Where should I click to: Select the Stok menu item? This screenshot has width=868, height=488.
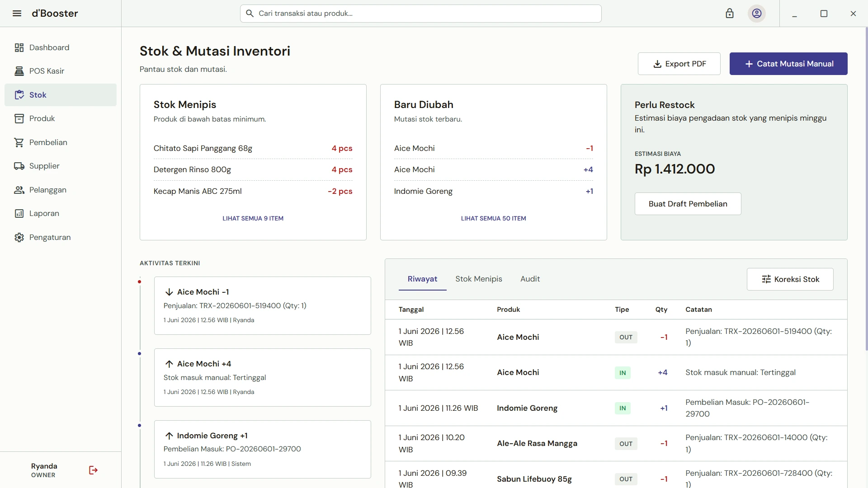(61, 95)
